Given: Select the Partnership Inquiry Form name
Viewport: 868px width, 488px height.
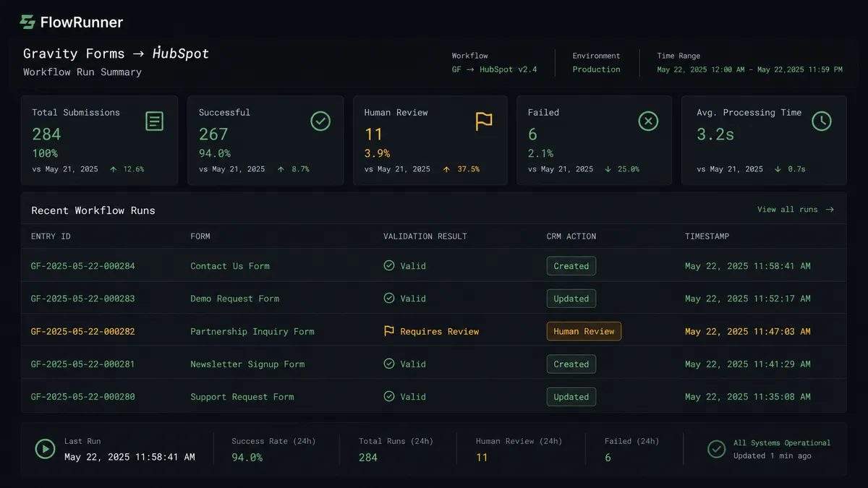Looking at the screenshot, I should 252,332.
